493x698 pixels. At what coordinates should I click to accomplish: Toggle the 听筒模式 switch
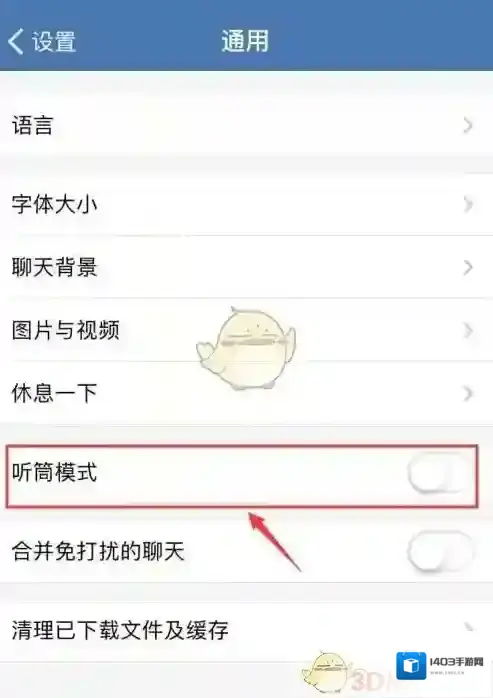(x=440, y=473)
